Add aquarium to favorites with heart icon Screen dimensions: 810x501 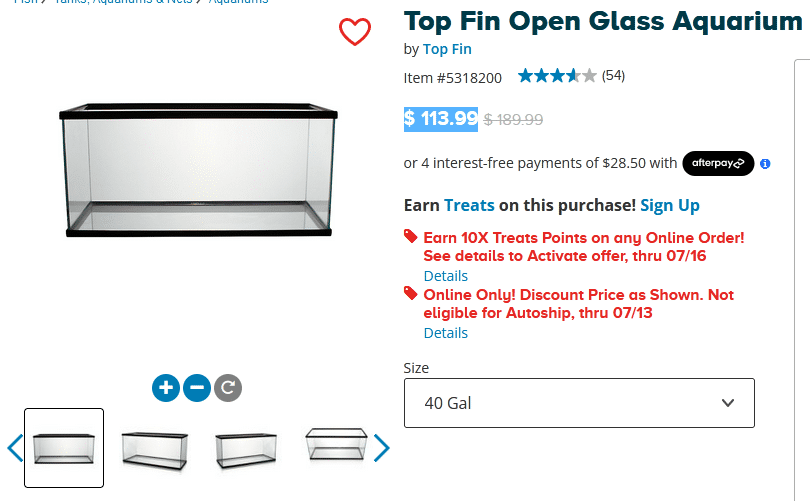coord(355,32)
